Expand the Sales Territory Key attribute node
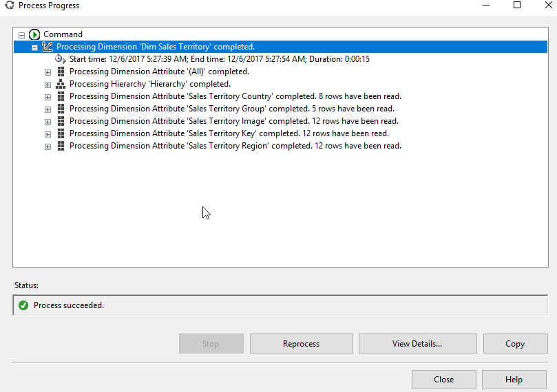Viewport: 557px width, 392px height. 48,133
